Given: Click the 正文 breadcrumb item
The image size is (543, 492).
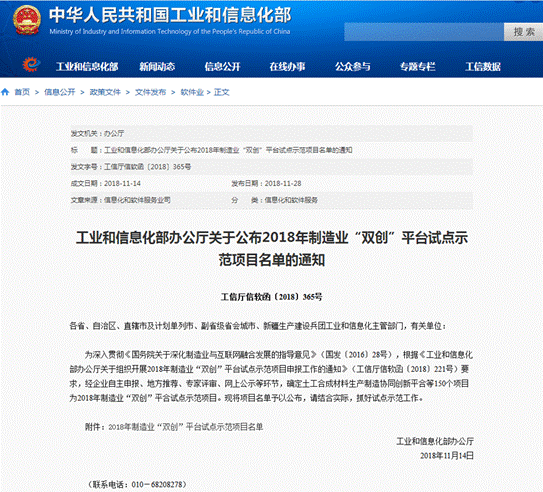Looking at the screenshot, I should pyautogui.click(x=222, y=92).
